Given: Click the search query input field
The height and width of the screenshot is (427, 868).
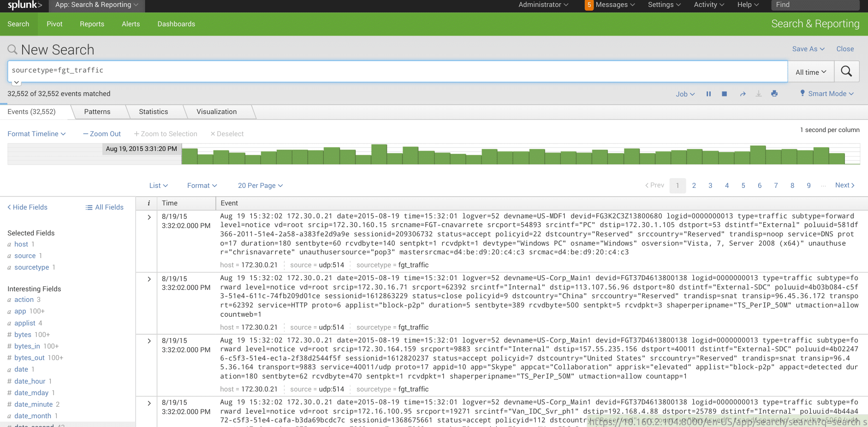Looking at the screenshot, I should coord(397,71).
